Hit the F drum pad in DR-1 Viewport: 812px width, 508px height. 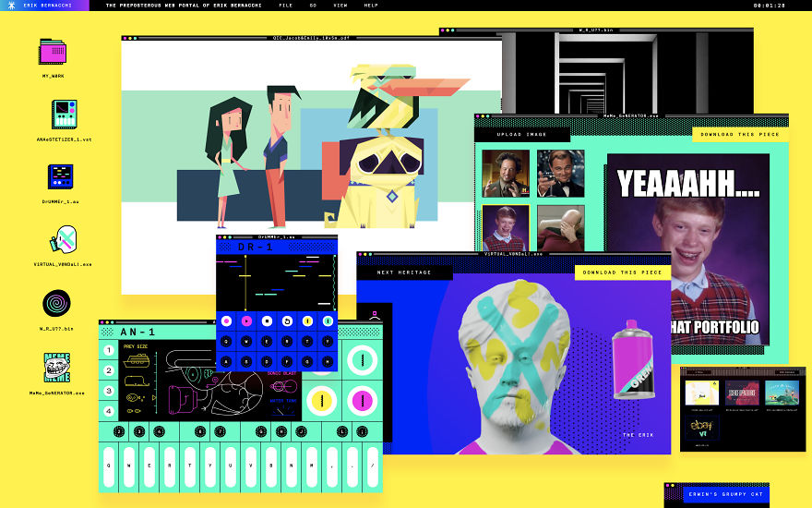coord(287,361)
